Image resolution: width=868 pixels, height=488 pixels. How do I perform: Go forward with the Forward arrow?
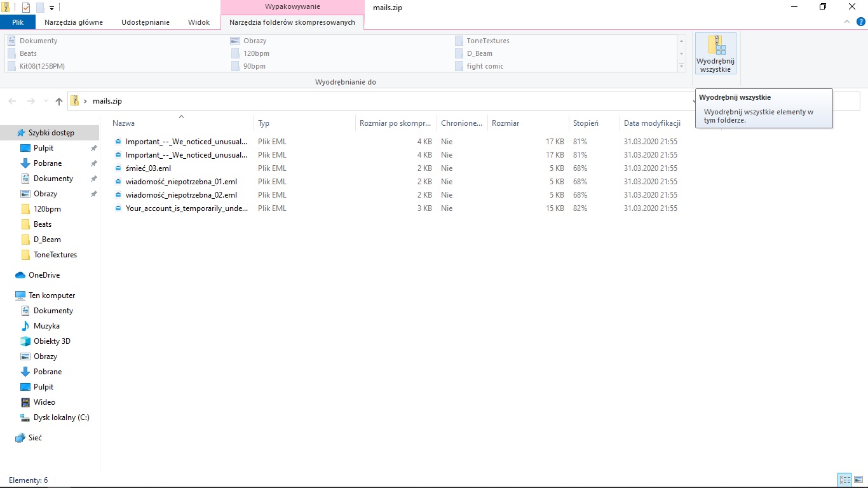click(31, 101)
